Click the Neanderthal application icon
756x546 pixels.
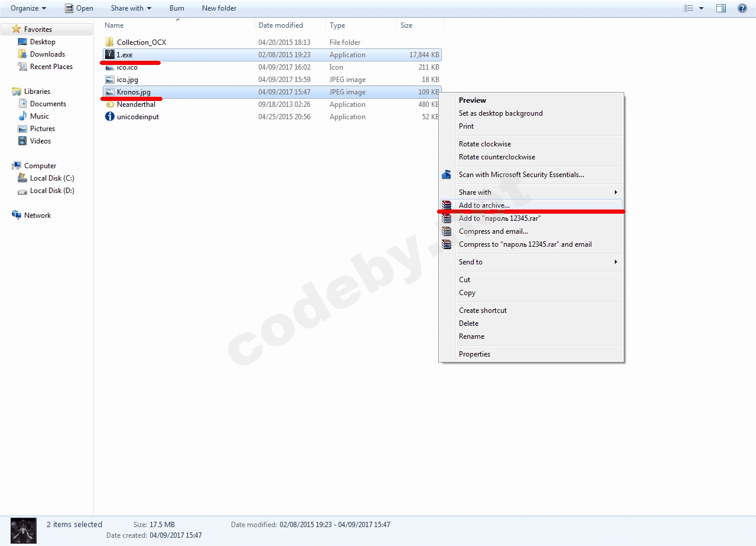pyautogui.click(x=109, y=104)
